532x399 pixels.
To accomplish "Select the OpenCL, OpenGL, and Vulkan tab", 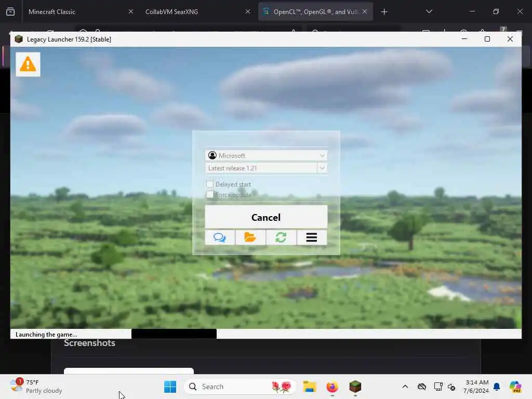I will [315, 11].
